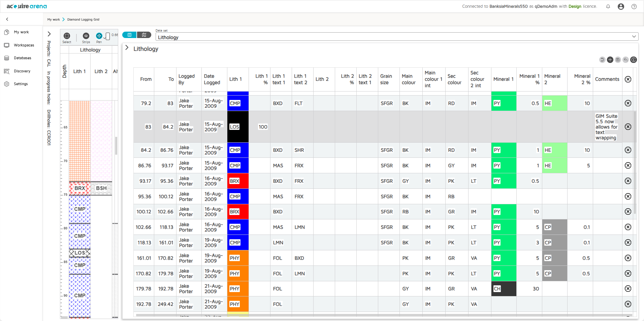This screenshot has width=644, height=321.
Task: Delete the LOS row 83 to 84.2
Action: tap(628, 127)
